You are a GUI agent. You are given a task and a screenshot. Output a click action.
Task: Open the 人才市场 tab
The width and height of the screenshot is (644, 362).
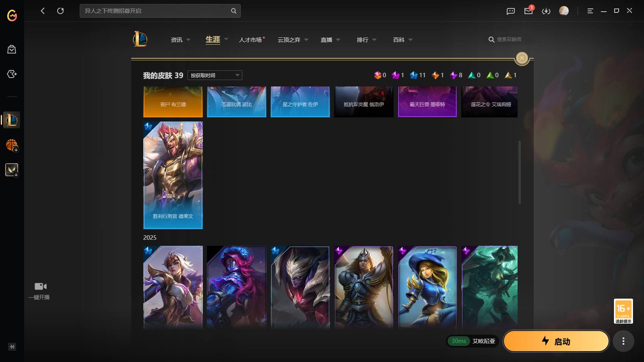click(251, 40)
